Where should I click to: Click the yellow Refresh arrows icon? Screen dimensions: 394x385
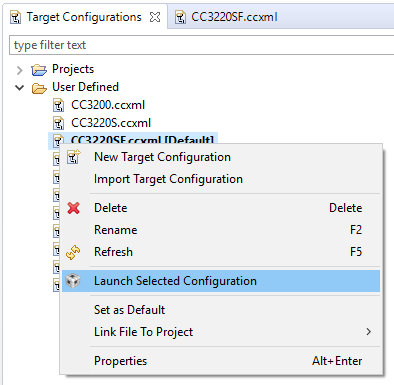coord(73,252)
